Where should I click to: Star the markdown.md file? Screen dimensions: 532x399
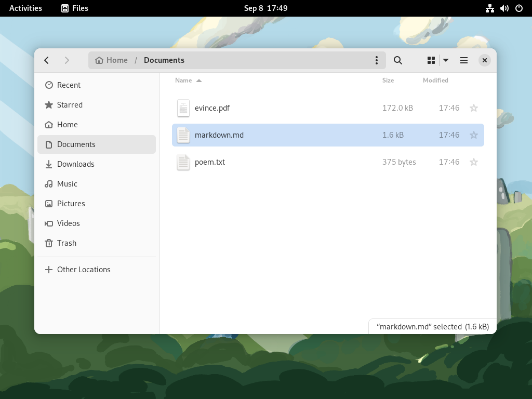point(474,135)
